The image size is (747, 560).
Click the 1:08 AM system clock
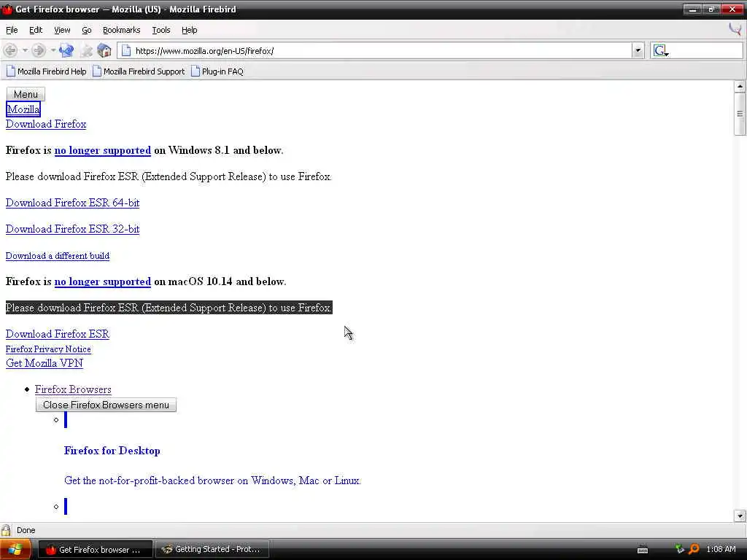pos(721,550)
